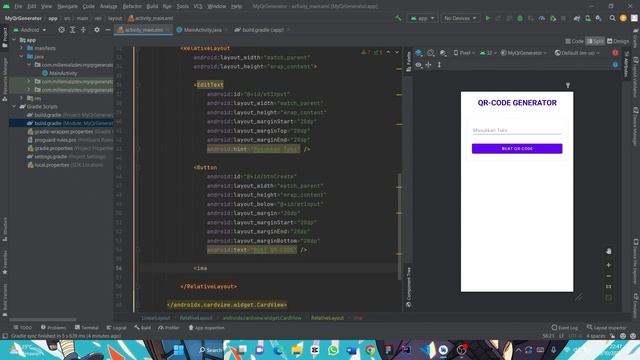Toggle the Palette side tab
640x360 pixels.
409,62
